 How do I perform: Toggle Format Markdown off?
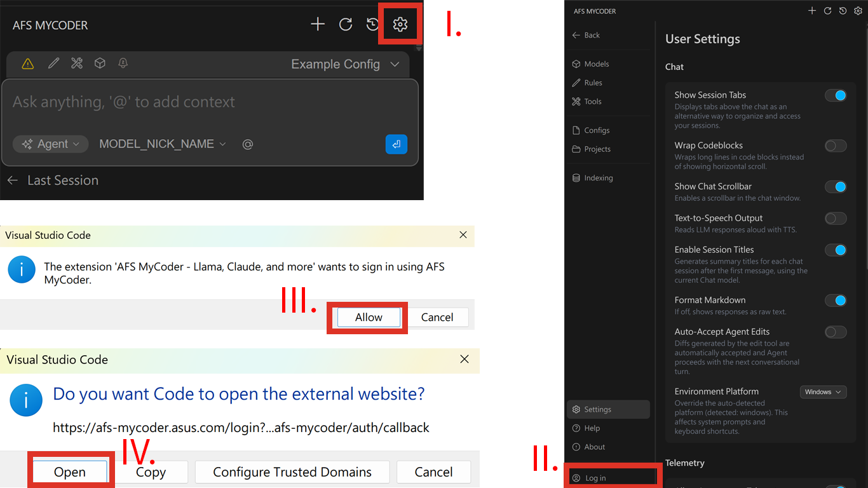tap(836, 301)
